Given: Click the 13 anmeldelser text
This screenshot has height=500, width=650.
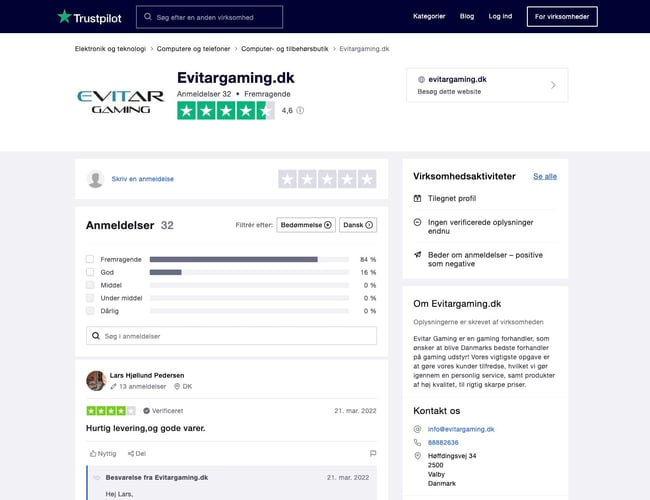Looking at the screenshot, I should click(143, 386).
